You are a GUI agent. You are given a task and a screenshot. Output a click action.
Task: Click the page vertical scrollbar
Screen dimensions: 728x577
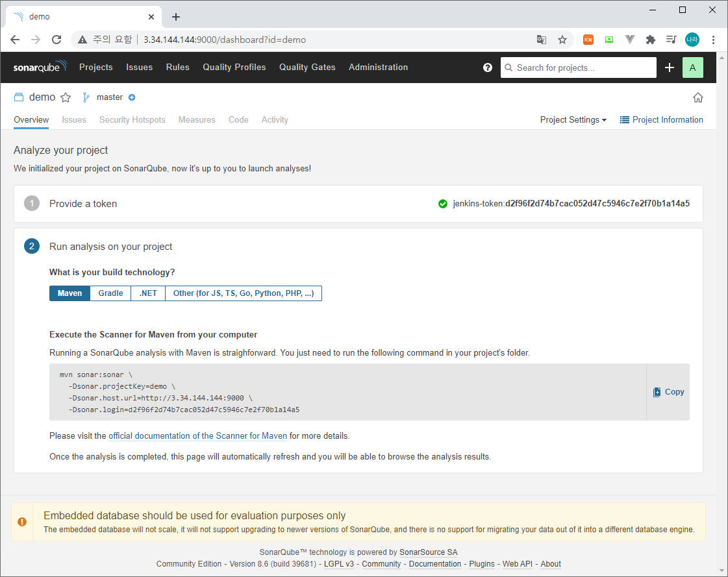point(722,314)
